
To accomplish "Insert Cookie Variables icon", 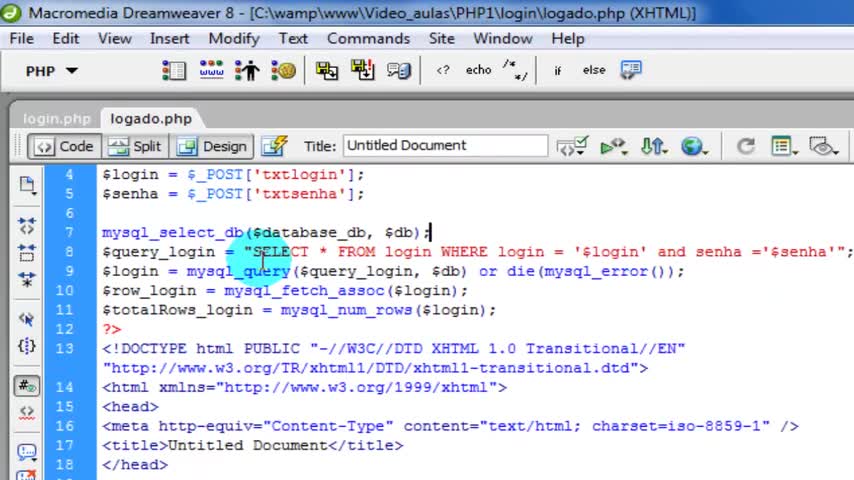I will point(283,70).
